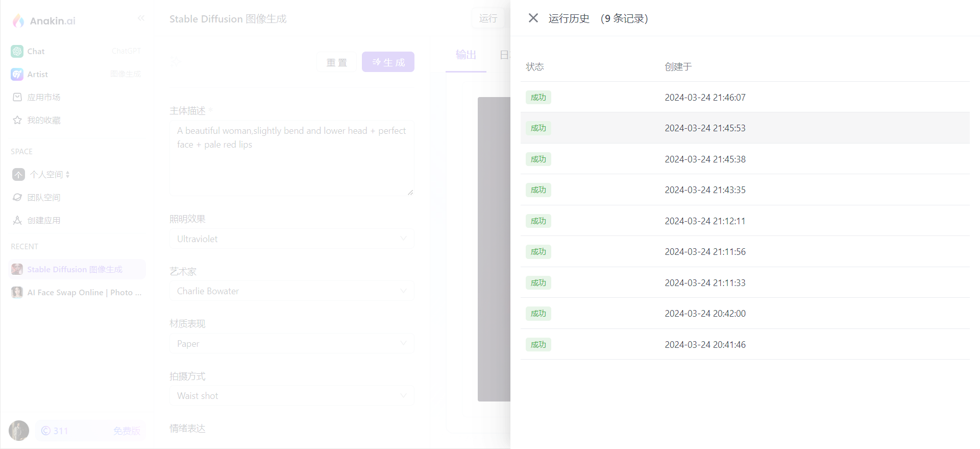This screenshot has height=449, width=980.
Task: Select the history record 2024-03-24 21:43:35
Action: 745,190
